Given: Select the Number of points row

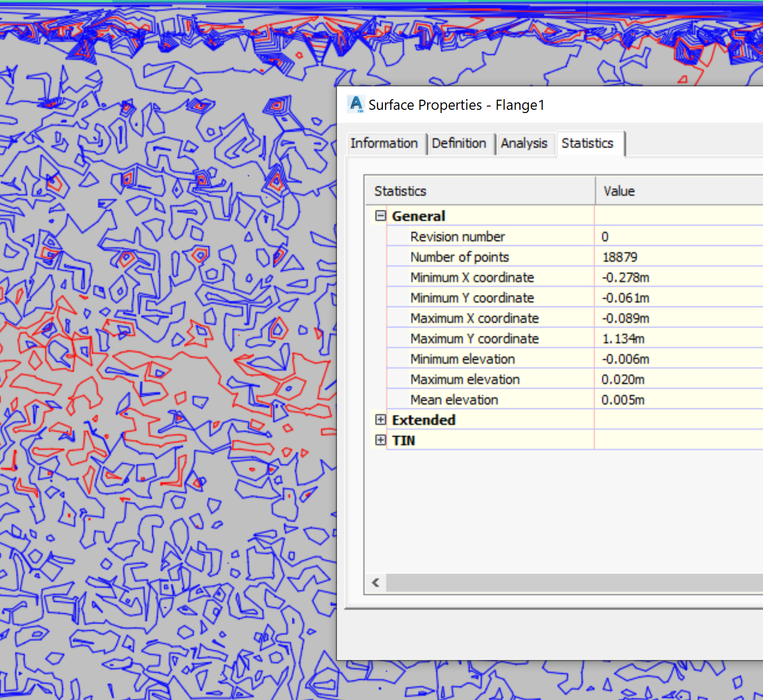Looking at the screenshot, I should coord(575,257).
